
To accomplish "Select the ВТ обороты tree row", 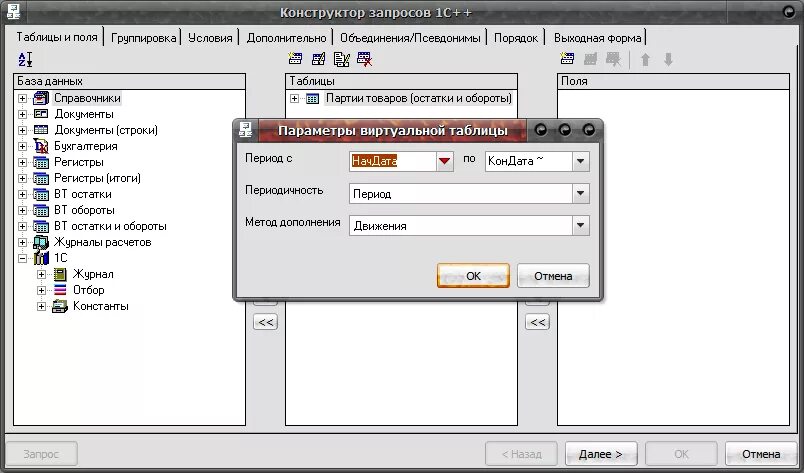I will (84, 210).
